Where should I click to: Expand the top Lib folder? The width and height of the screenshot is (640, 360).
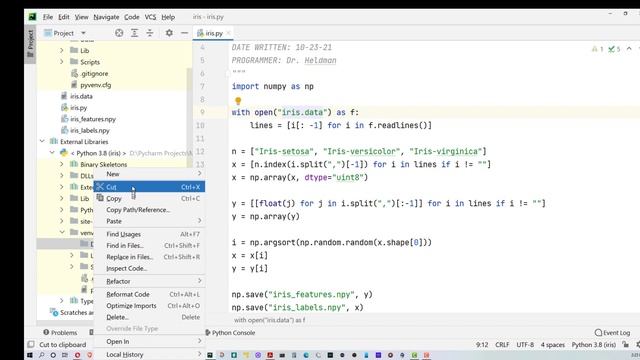pyautogui.click(x=62, y=50)
